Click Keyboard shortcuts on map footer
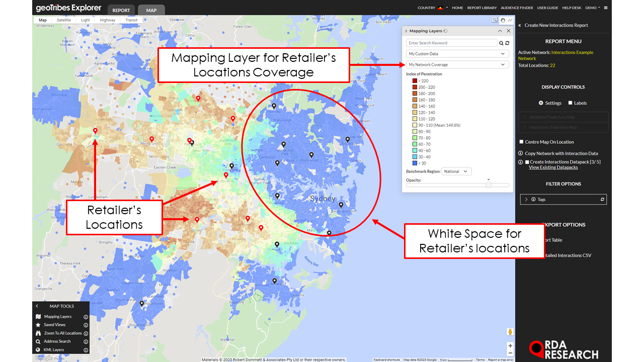This screenshot has width=644, height=362. pos(387,359)
